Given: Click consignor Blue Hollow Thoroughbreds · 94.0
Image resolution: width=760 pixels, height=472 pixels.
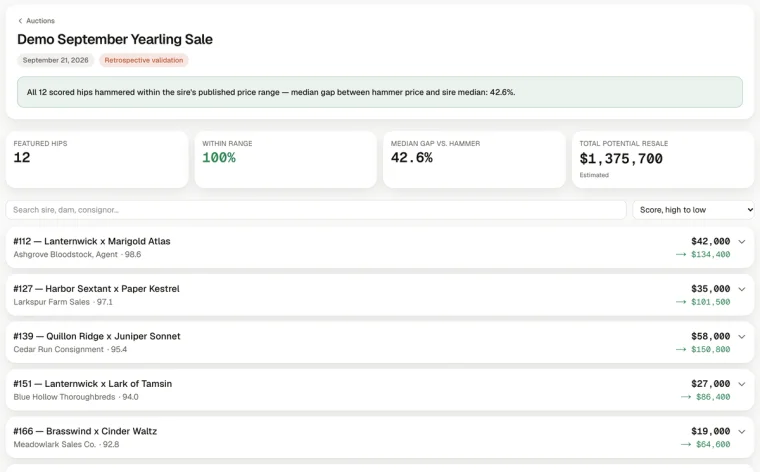Looking at the screenshot, I should (76, 397).
